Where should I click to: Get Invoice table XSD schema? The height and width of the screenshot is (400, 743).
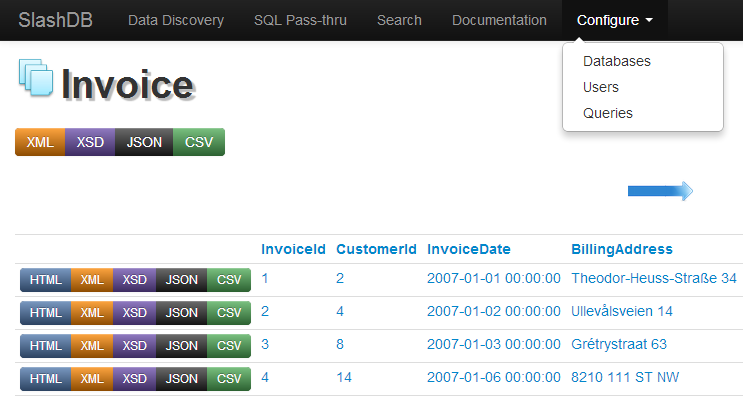pyautogui.click(x=90, y=142)
